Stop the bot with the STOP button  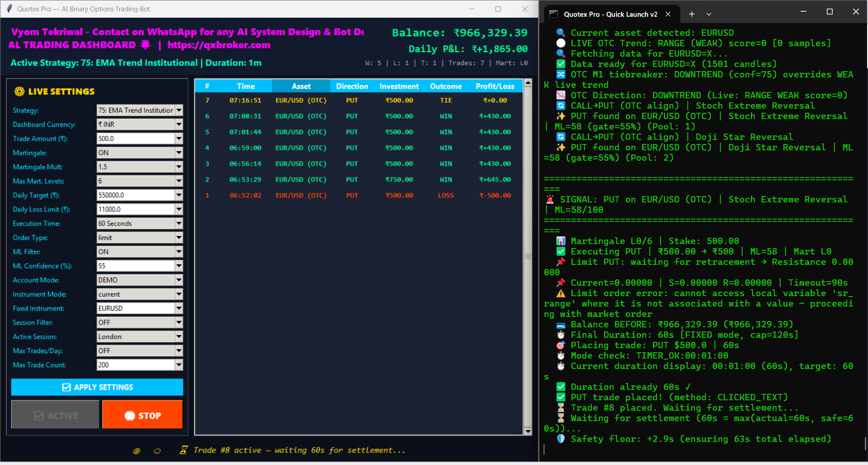pos(143,414)
